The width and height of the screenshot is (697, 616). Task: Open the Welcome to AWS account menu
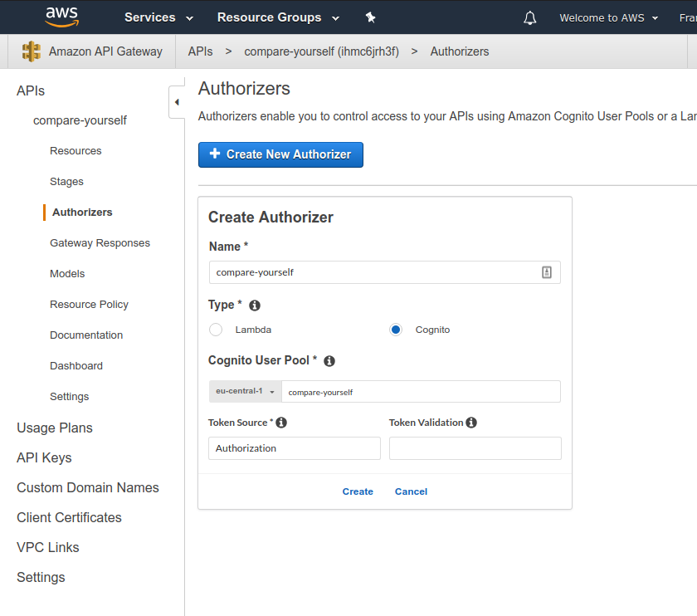click(x=608, y=17)
